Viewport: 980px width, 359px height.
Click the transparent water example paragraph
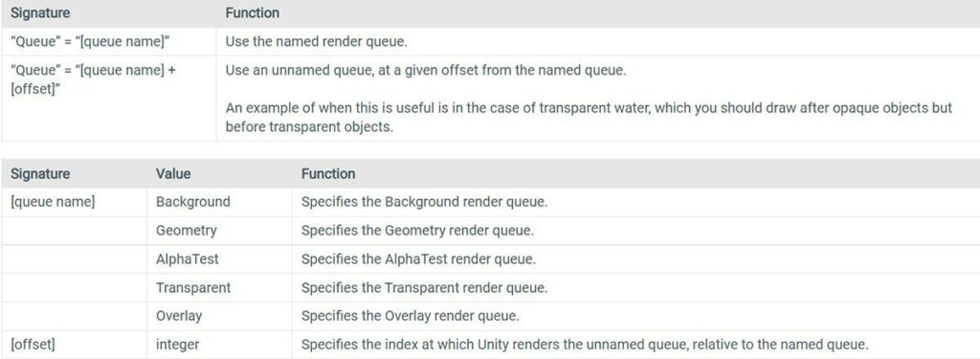click(x=589, y=117)
